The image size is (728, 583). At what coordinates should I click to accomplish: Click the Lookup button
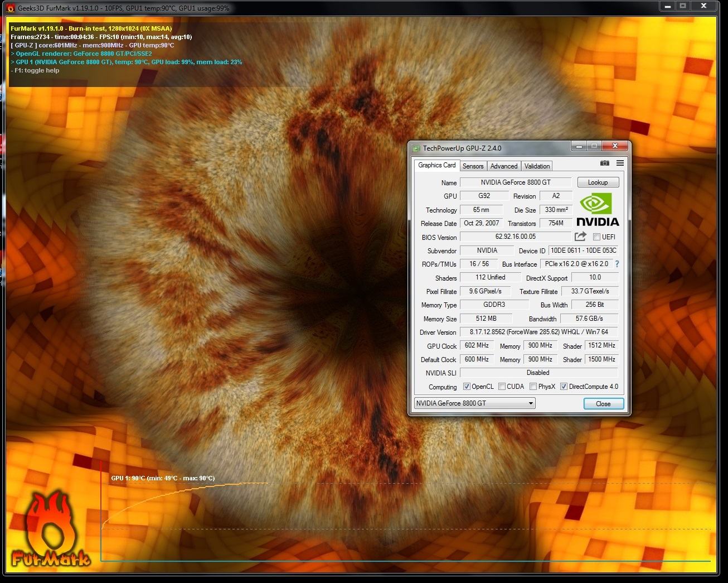click(598, 182)
